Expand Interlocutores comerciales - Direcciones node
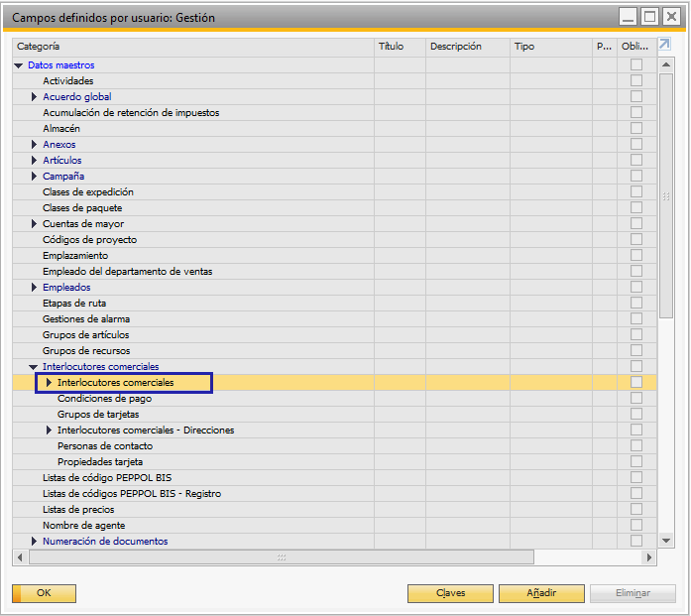691x616 pixels. click(x=49, y=430)
